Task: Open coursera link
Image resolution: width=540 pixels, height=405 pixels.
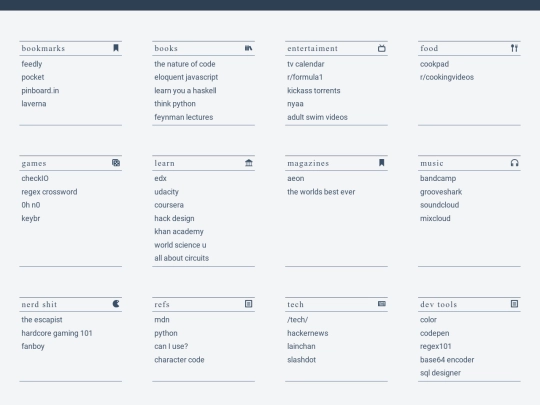Action: (169, 205)
